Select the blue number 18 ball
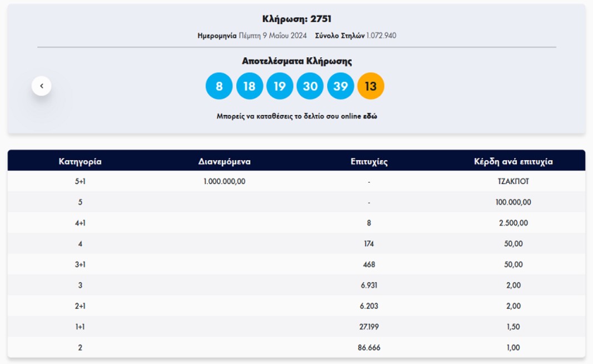The width and height of the screenshot is (593, 364). (x=250, y=86)
